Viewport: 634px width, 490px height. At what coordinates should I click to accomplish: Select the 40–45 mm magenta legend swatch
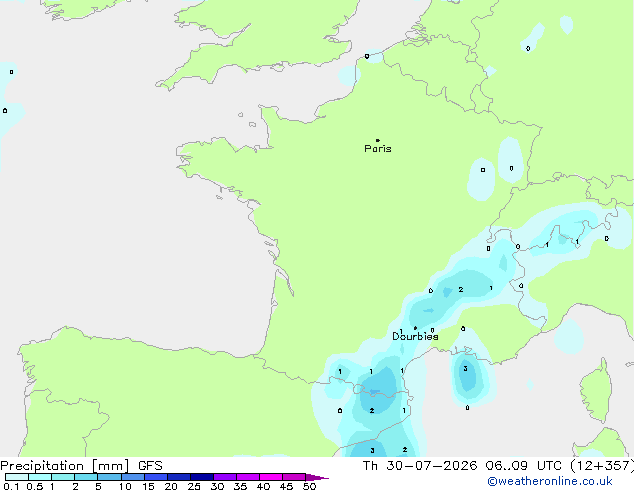pos(271,477)
